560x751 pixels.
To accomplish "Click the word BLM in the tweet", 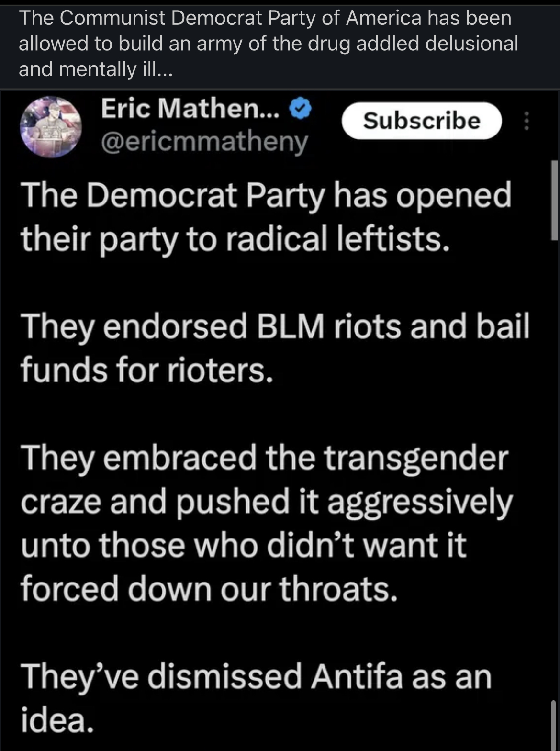I will point(291,326).
